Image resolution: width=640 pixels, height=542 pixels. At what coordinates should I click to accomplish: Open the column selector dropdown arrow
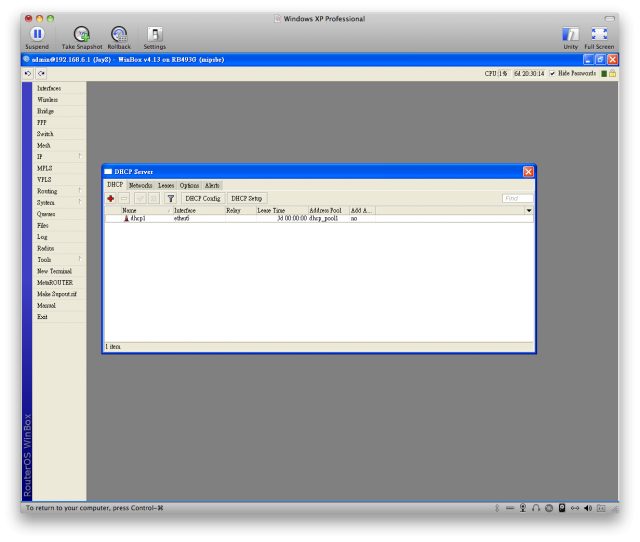(x=529, y=211)
